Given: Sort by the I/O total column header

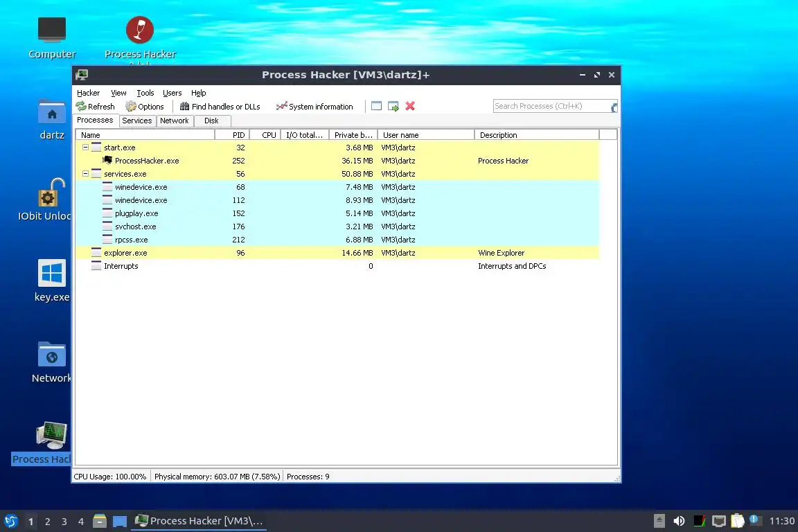Looking at the screenshot, I should (305, 135).
